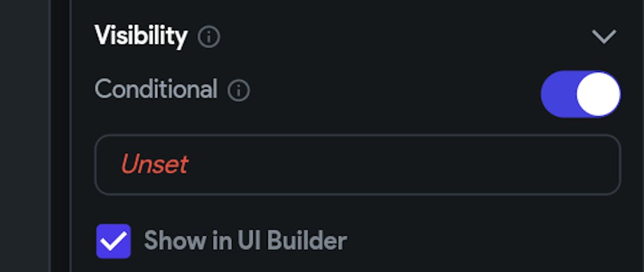Click the empty area right of Unset
The width and height of the screenshot is (644, 272).
419,165
